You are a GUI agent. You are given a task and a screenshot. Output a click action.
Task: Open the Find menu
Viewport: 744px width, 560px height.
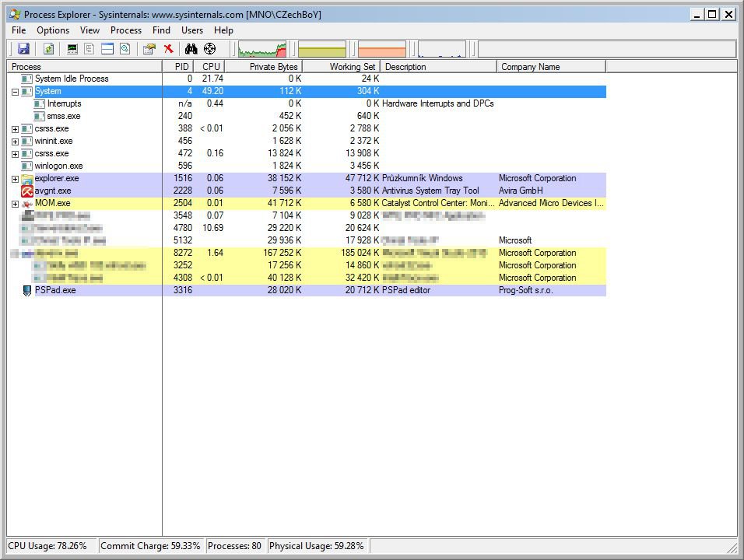point(161,30)
